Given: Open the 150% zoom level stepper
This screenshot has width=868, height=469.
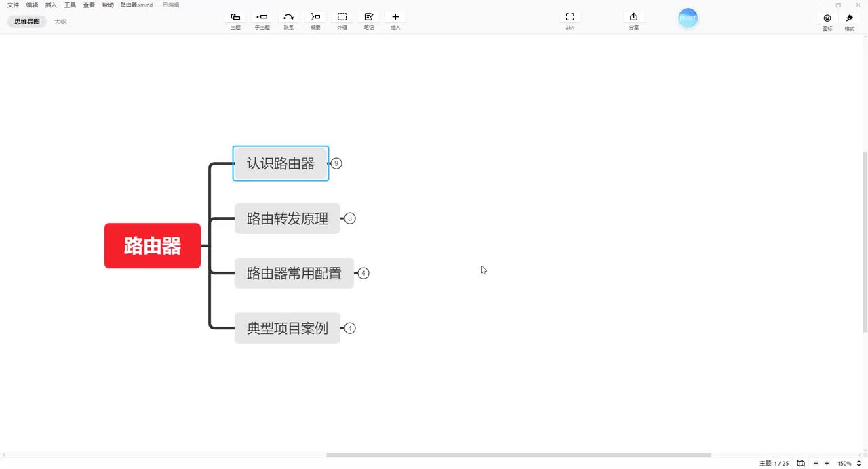Looking at the screenshot, I should [859, 464].
